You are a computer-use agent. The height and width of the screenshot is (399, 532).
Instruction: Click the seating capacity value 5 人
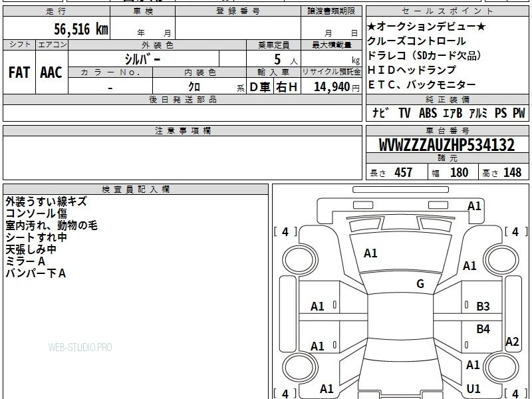tap(285, 59)
